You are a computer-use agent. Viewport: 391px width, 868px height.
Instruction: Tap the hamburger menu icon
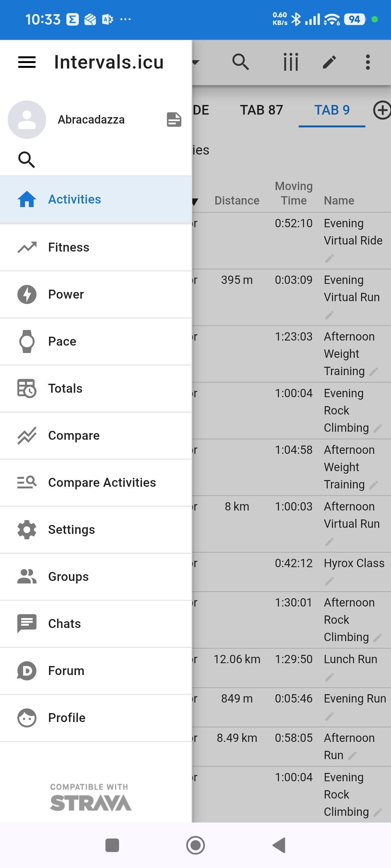click(27, 62)
